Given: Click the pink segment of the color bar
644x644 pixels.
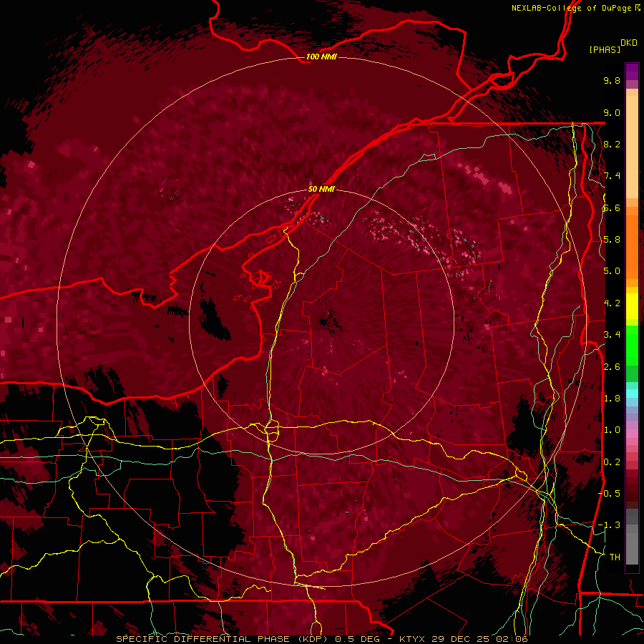Looking at the screenshot, I should pos(632,434).
